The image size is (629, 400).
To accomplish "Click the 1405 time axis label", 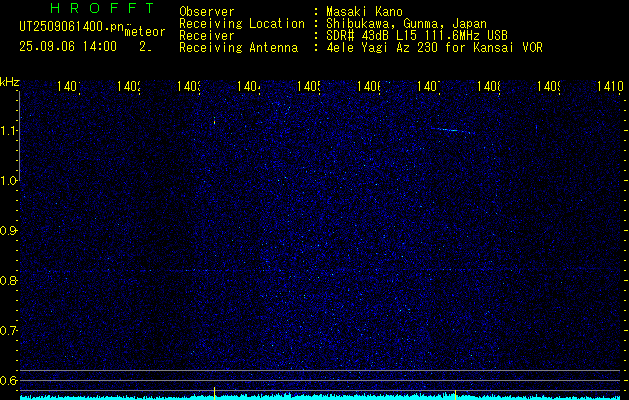I will coord(309,86).
